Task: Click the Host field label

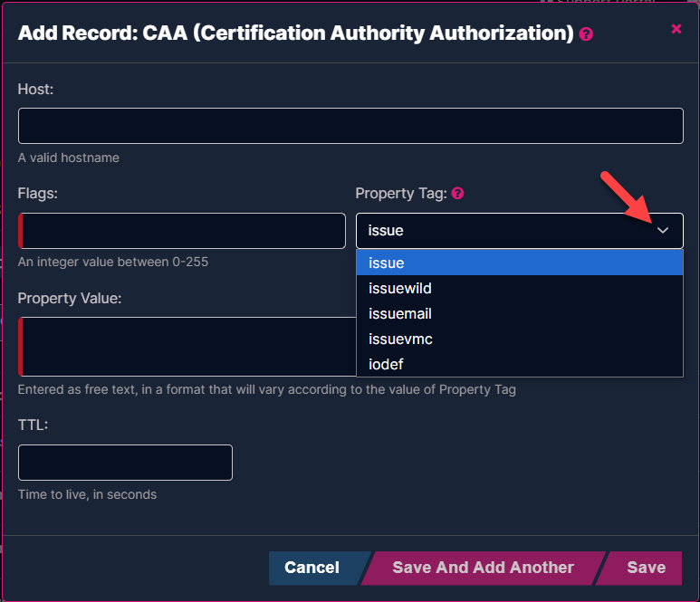Action: pos(35,90)
